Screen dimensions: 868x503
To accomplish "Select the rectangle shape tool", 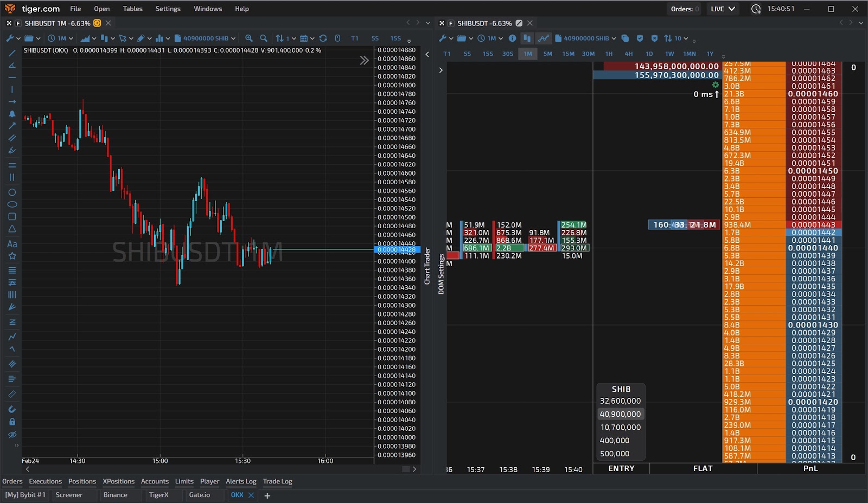I will tap(12, 216).
